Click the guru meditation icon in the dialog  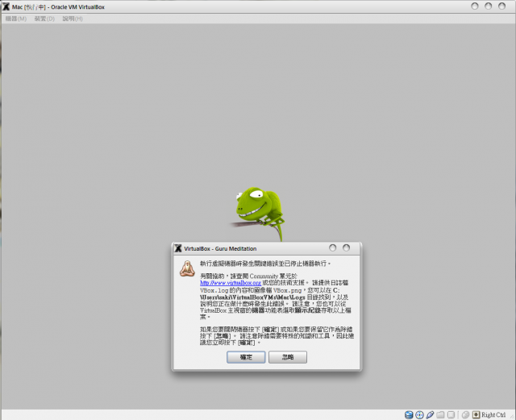coord(187,268)
